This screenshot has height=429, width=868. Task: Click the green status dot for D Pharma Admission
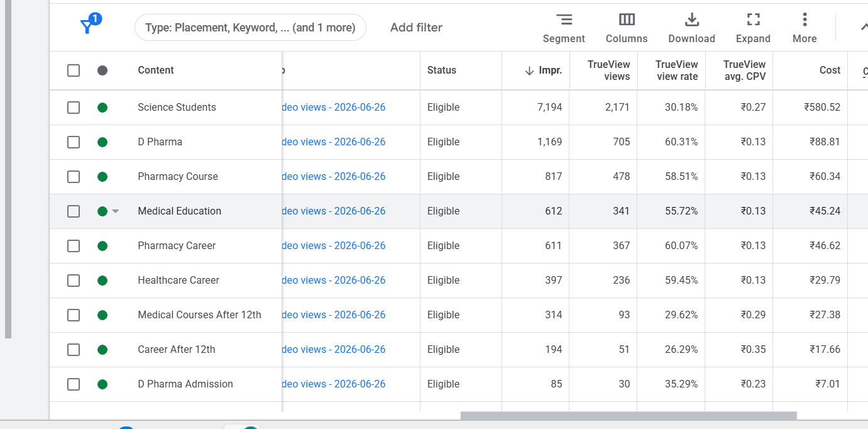tap(102, 384)
